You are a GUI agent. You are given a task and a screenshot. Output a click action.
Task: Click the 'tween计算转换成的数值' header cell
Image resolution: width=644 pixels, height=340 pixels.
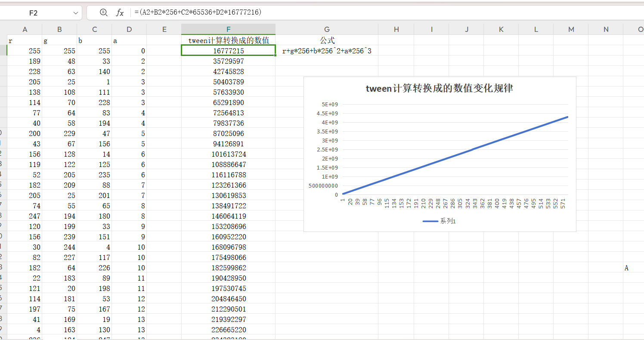pyautogui.click(x=229, y=40)
